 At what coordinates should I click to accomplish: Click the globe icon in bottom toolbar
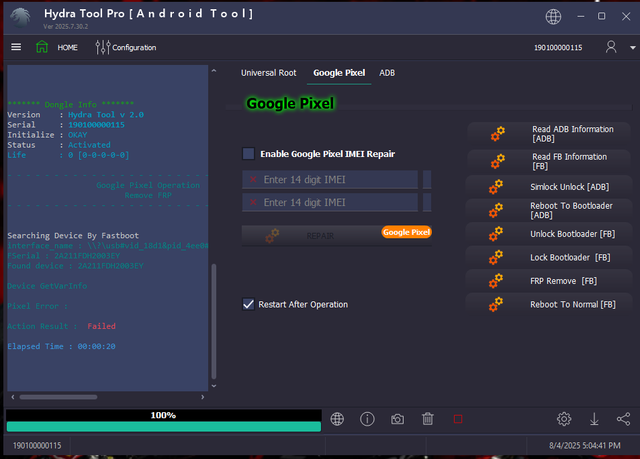337,419
